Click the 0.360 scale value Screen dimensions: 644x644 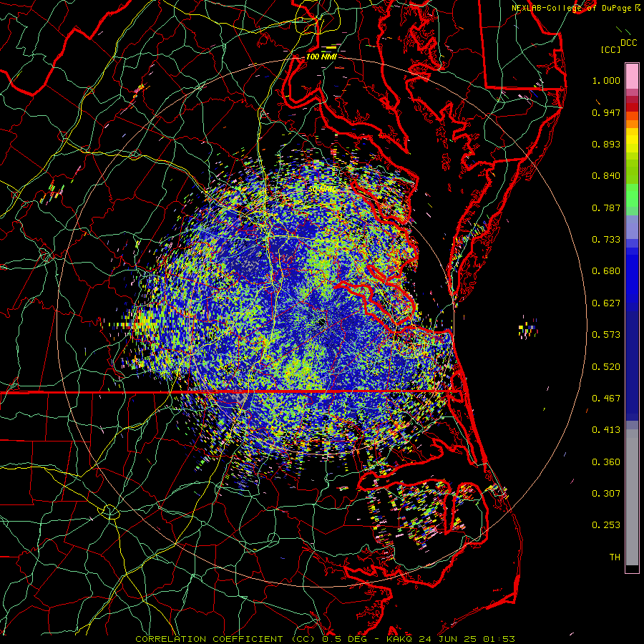click(606, 462)
